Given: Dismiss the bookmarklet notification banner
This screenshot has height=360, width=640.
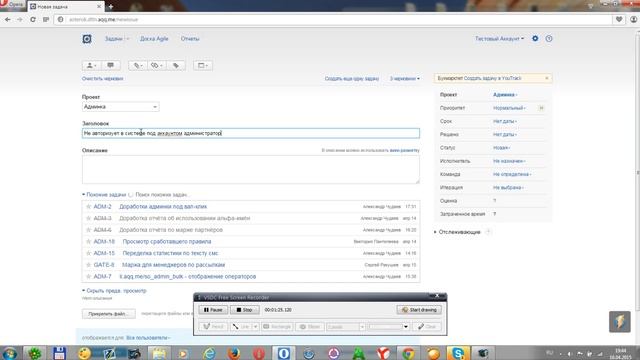Looking at the screenshot, I should tap(547, 78).
